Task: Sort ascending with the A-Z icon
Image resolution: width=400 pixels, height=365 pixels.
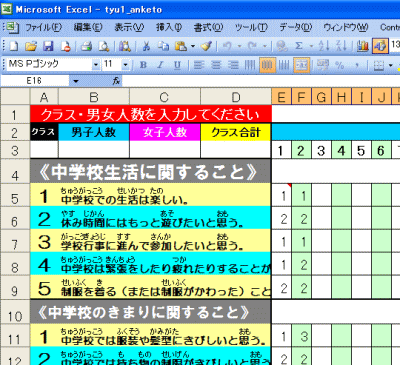Action: tap(324, 46)
